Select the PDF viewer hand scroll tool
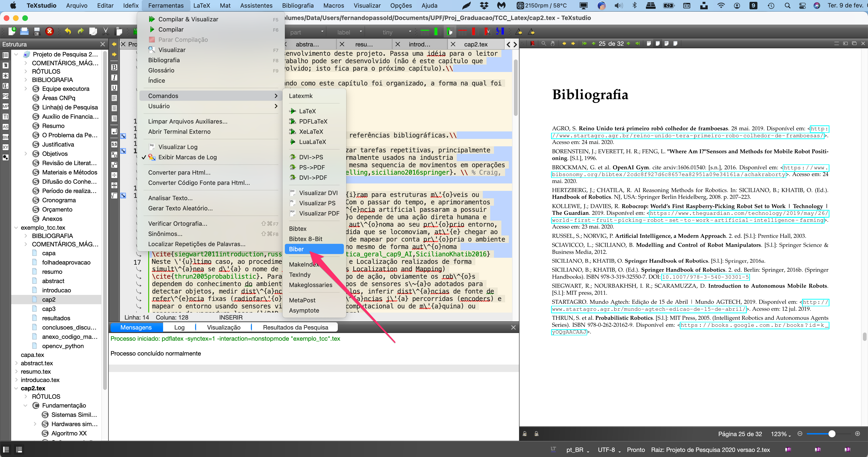Image resolution: width=868 pixels, height=457 pixels. [x=553, y=43]
